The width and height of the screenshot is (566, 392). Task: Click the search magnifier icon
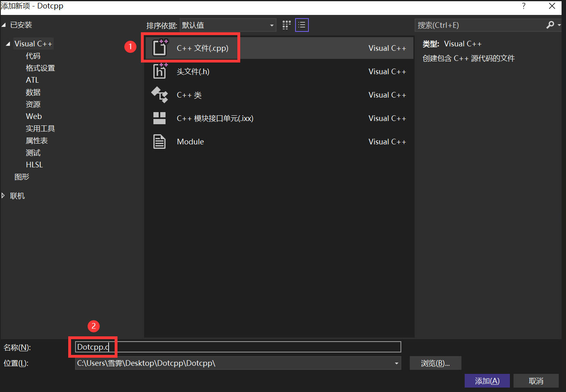(550, 25)
